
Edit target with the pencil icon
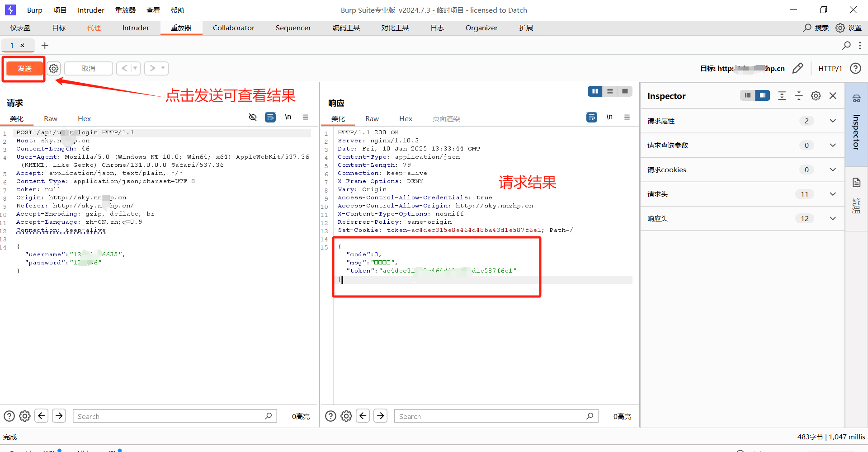coord(798,68)
